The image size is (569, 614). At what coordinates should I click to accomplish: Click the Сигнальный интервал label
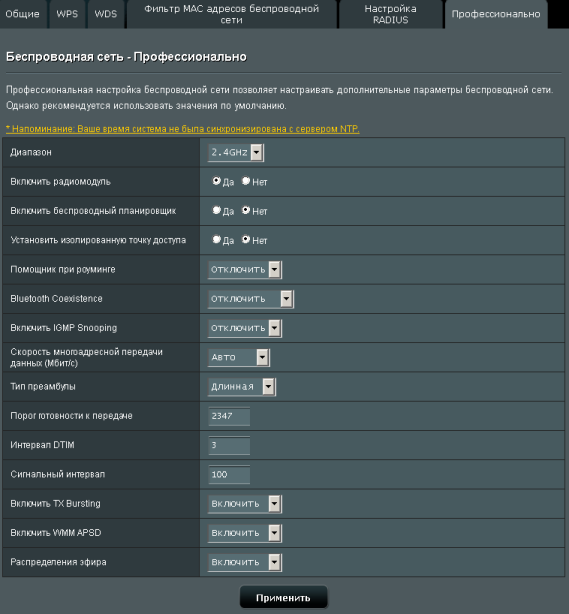click(58, 475)
